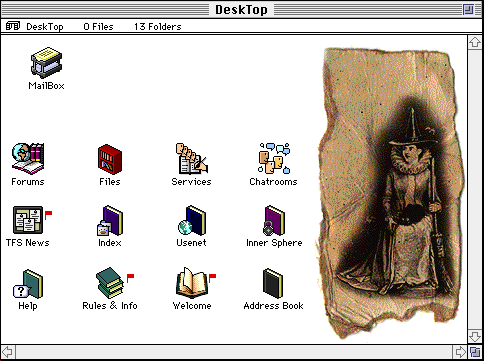The height and width of the screenshot is (361, 484).
Task: Open the Welcome open book icon
Action: coord(192,282)
